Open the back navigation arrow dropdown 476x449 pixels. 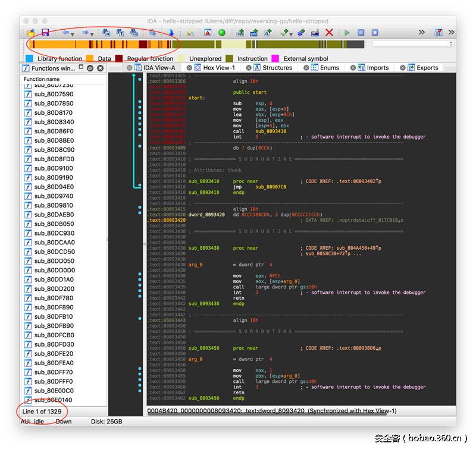tap(74, 33)
